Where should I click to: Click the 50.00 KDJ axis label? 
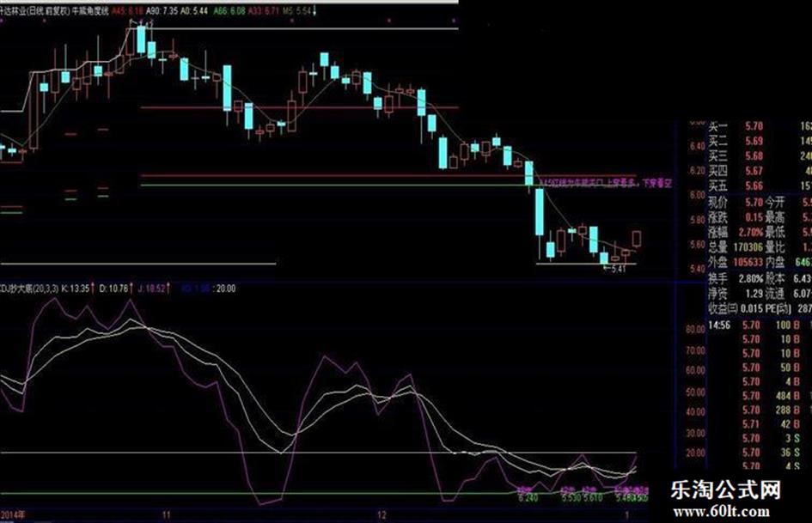695,392
